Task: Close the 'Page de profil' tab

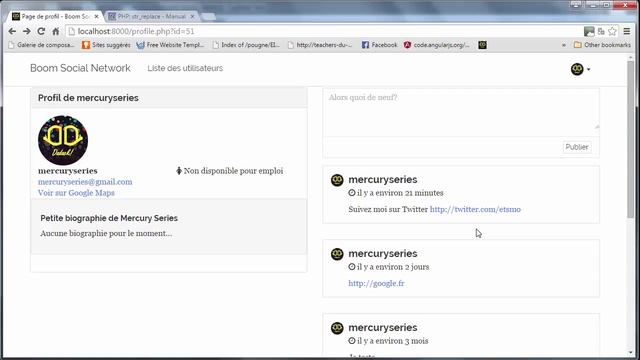Action: (96, 17)
